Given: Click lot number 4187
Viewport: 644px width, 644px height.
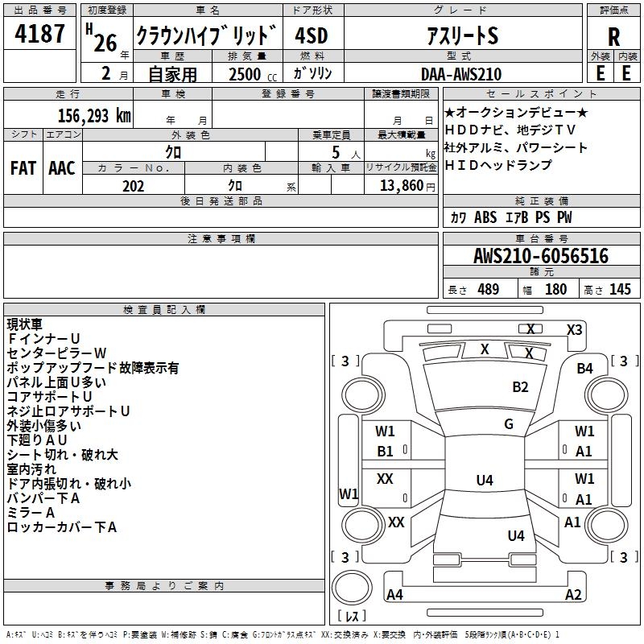Looking at the screenshot, I should [x=39, y=34].
